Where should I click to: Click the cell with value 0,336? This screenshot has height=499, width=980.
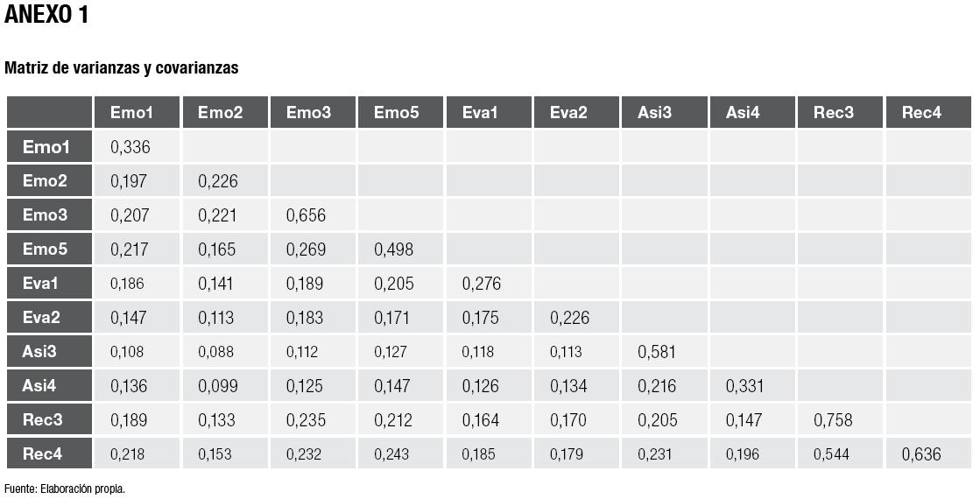pyautogui.click(x=130, y=147)
